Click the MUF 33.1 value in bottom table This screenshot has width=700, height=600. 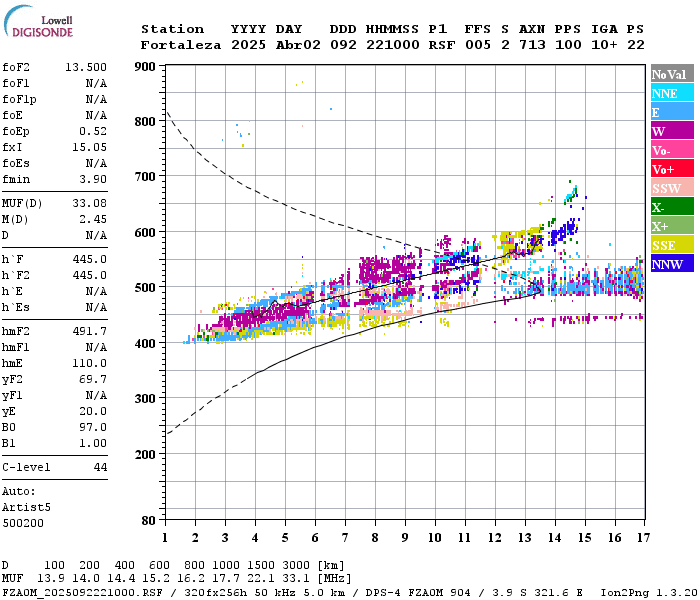pyautogui.click(x=296, y=579)
